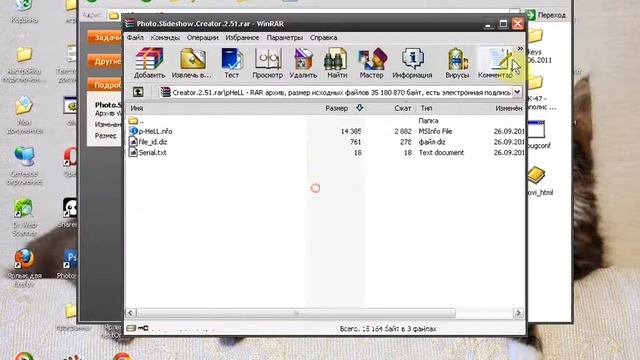Click the Извлечь в... (Extract to) icon
Image resolution: width=640 pixels, height=360 pixels.
tap(192, 63)
